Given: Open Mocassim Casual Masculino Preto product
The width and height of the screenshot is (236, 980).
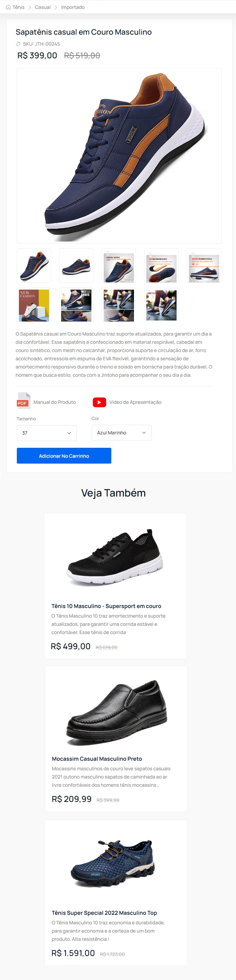Looking at the screenshot, I should [x=97, y=759].
